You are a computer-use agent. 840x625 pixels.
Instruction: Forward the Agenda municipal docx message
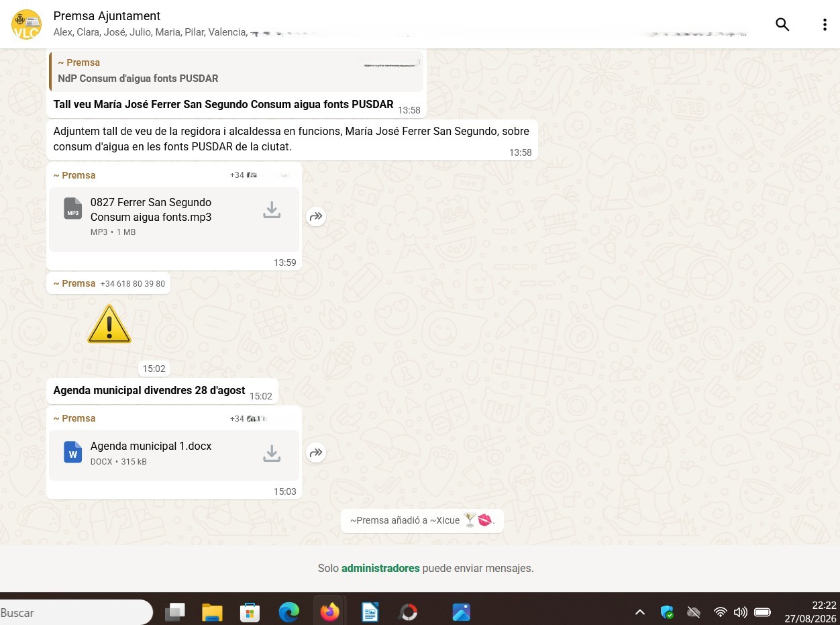click(x=316, y=452)
